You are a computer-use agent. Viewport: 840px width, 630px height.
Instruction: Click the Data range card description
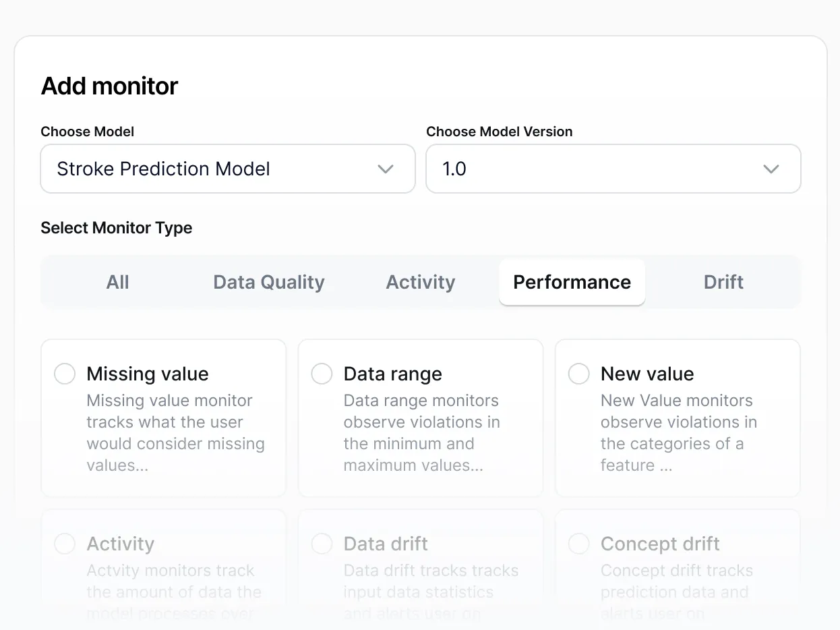(421, 433)
